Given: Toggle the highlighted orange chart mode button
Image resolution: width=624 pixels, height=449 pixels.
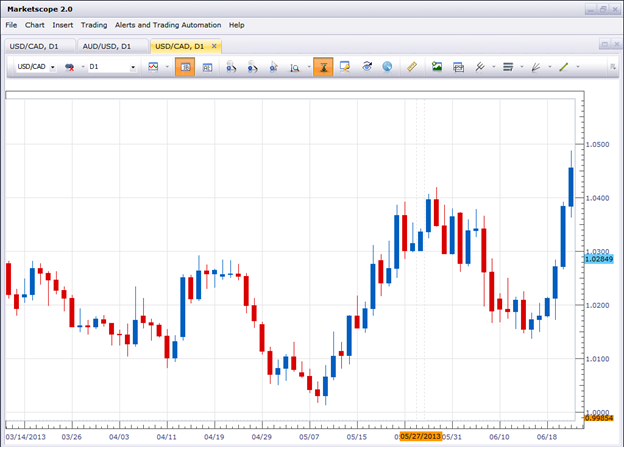Looking at the screenshot, I should pyautogui.click(x=184, y=67).
